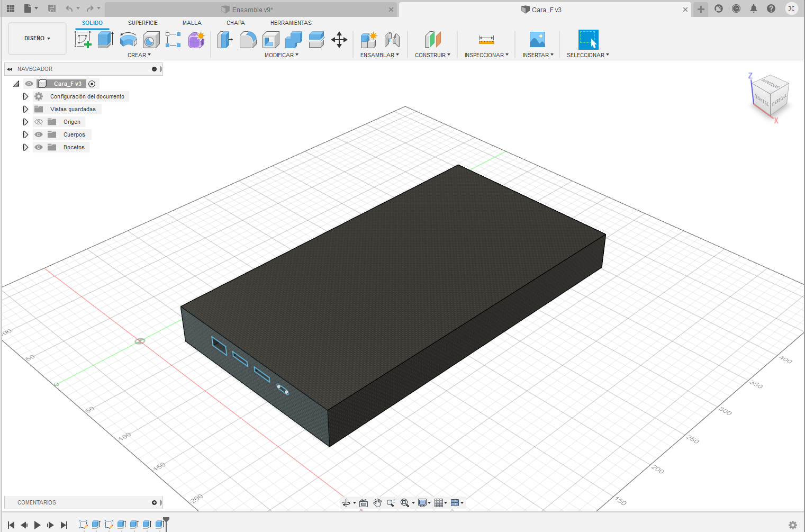Select the Hole tool
The image size is (805, 532).
click(151, 40)
